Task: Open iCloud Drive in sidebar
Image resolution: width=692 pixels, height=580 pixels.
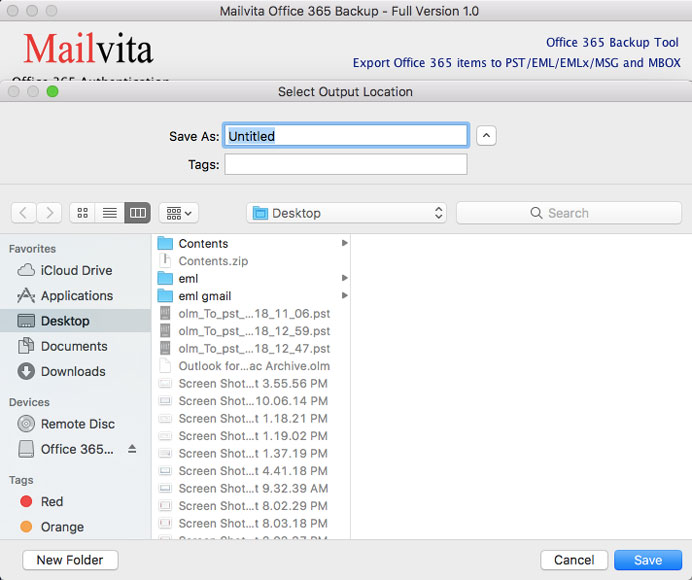Action: 75,270
